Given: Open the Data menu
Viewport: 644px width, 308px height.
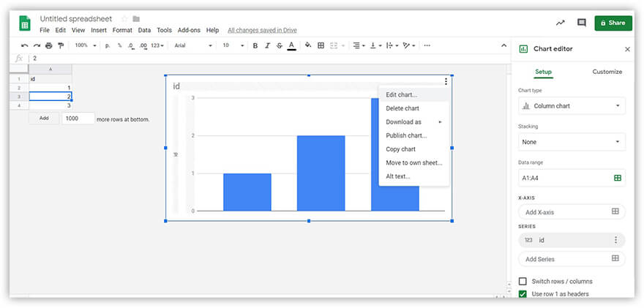Looking at the screenshot, I should (x=144, y=30).
